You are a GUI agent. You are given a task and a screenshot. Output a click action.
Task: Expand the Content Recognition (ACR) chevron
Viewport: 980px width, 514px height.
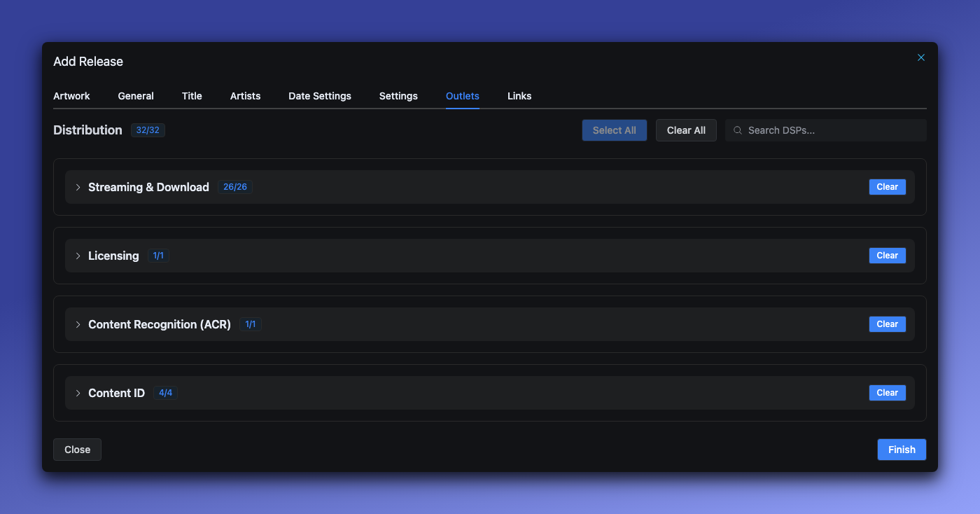coord(78,324)
